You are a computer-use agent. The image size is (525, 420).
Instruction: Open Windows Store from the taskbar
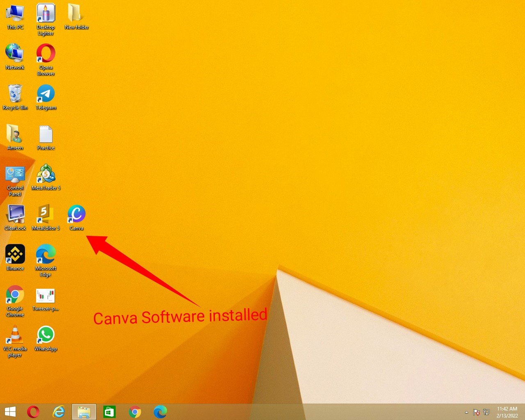tap(109, 412)
